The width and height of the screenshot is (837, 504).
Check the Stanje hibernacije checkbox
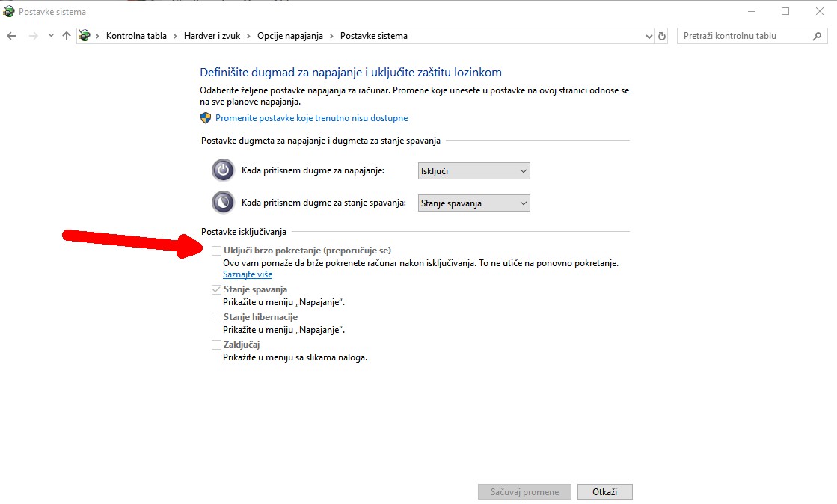[217, 317]
